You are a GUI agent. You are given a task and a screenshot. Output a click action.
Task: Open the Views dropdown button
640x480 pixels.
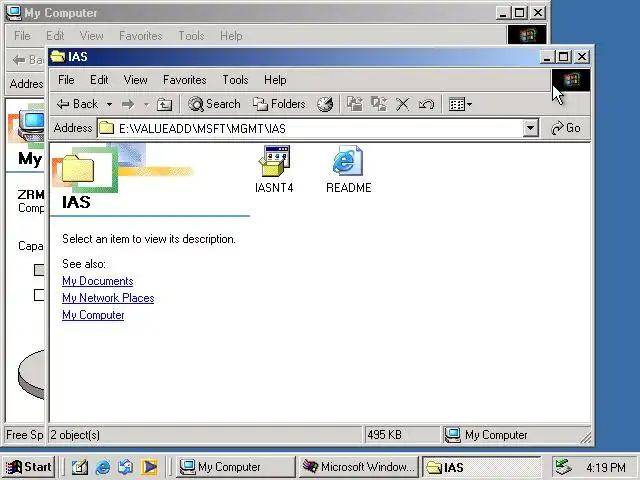(460, 104)
